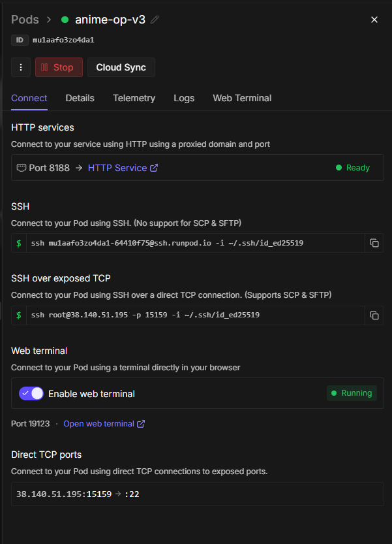Click the external link icon beside HTTP Service
This screenshot has width=392, height=544.
(x=154, y=168)
